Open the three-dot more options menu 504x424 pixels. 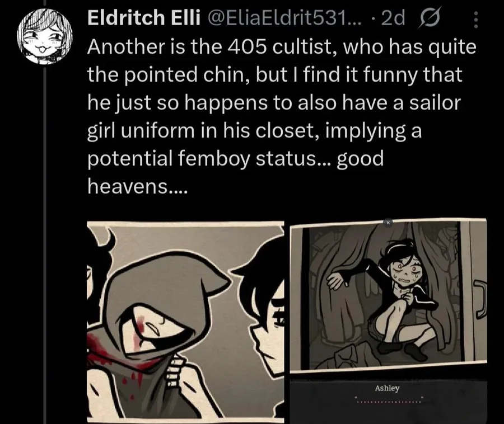click(476, 19)
